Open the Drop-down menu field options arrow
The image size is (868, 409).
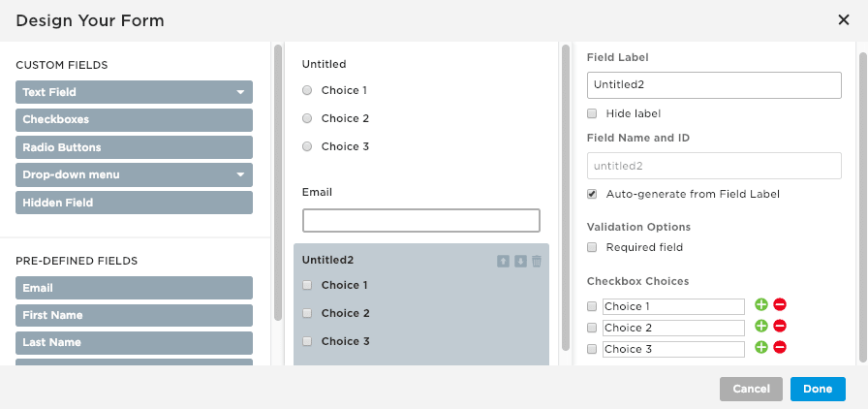pyautogui.click(x=239, y=175)
